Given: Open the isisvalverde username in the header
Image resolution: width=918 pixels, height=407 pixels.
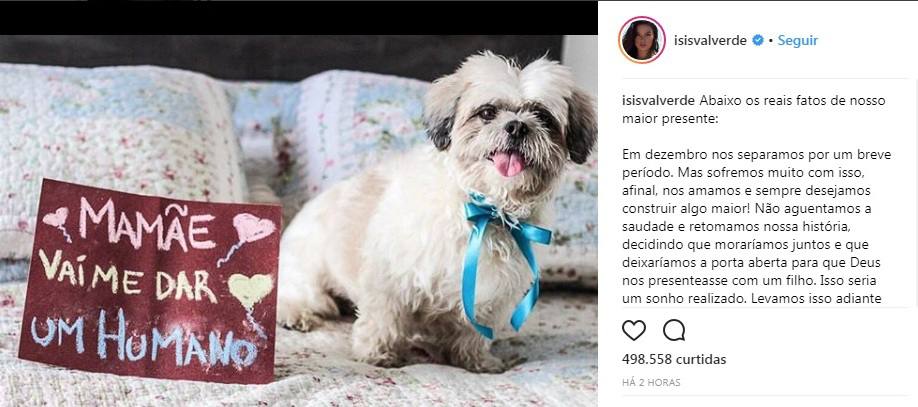Looking at the screenshot, I should click(x=710, y=40).
